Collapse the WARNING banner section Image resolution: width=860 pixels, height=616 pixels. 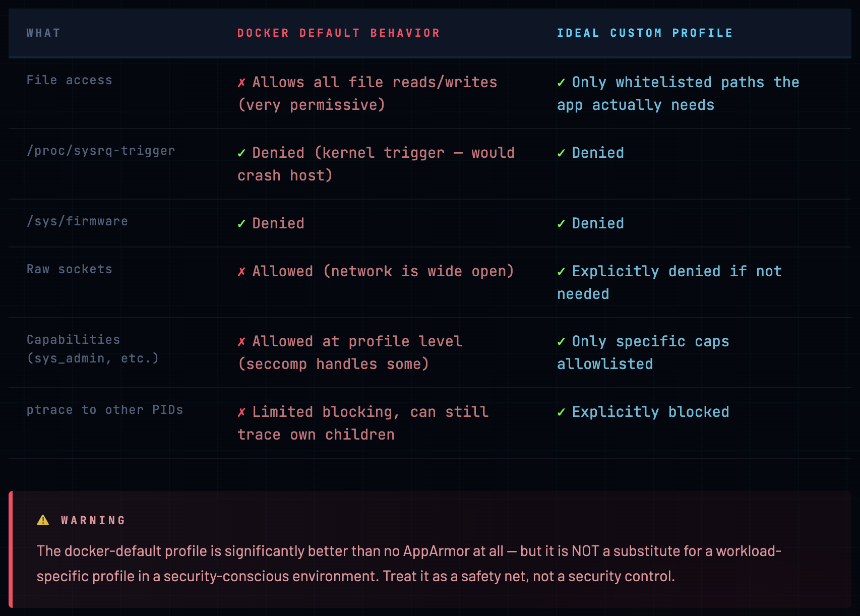(x=92, y=520)
